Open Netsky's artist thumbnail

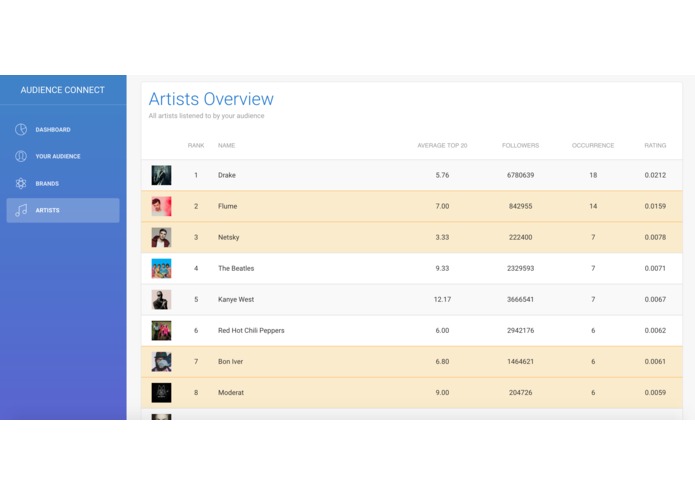tap(161, 237)
